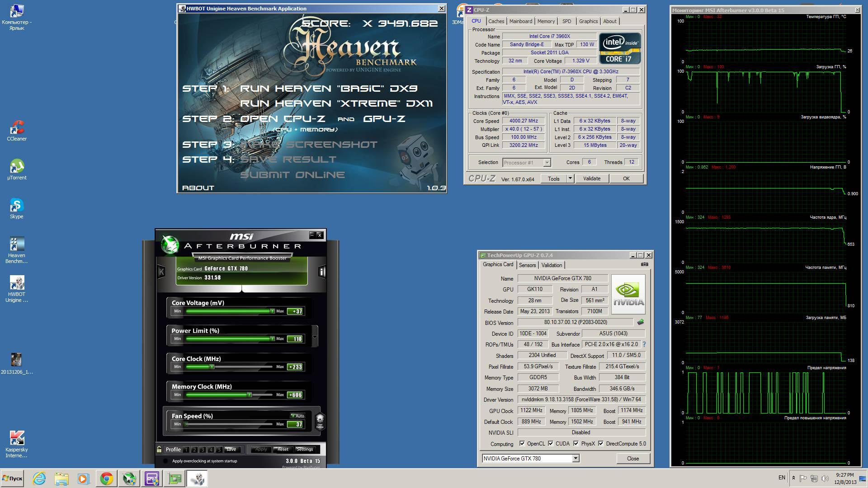The image size is (868, 488).
Task: Toggle the Afterburner profile lock icon
Action: (159, 449)
